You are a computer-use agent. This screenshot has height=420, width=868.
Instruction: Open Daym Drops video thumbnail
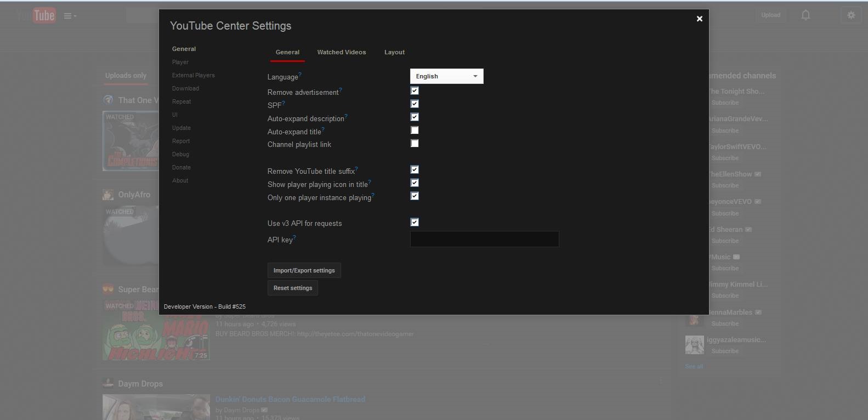click(x=156, y=407)
